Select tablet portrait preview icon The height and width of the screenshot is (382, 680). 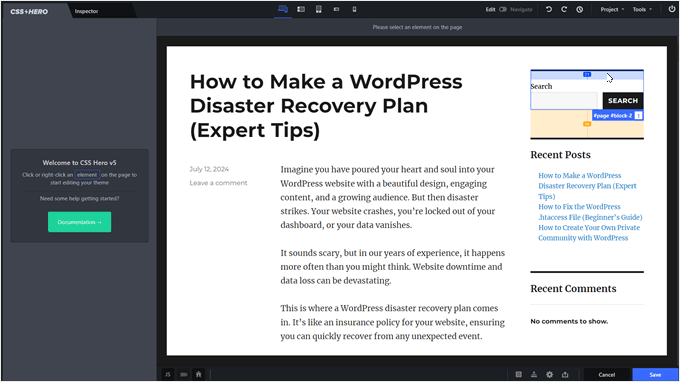[x=319, y=9]
